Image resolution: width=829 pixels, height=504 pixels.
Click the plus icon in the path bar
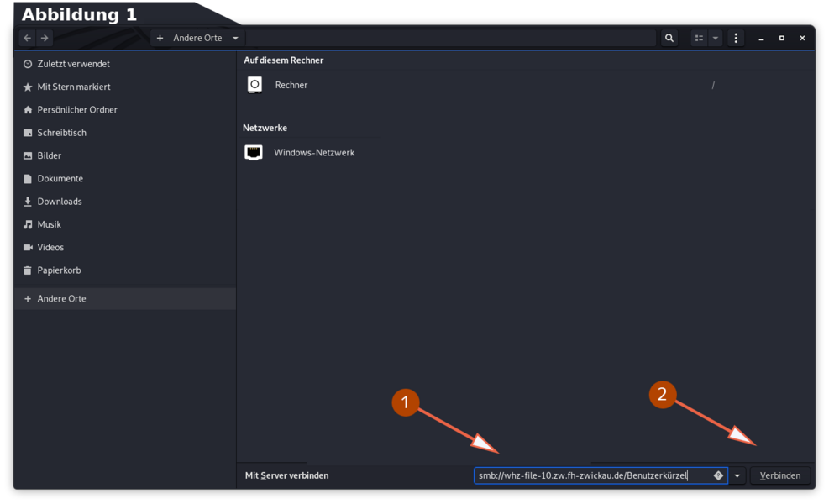point(160,38)
